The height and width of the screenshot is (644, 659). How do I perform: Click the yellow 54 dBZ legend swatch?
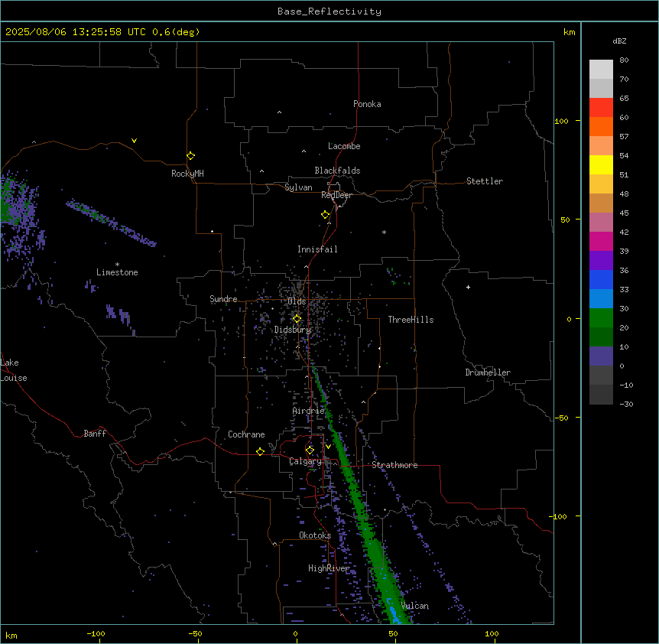pyautogui.click(x=601, y=164)
